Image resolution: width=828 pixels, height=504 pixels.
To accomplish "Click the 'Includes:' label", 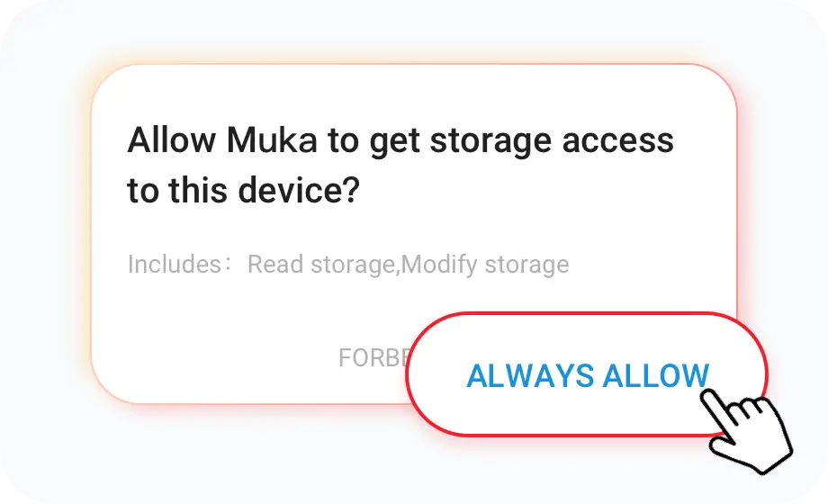I will click(x=175, y=265).
